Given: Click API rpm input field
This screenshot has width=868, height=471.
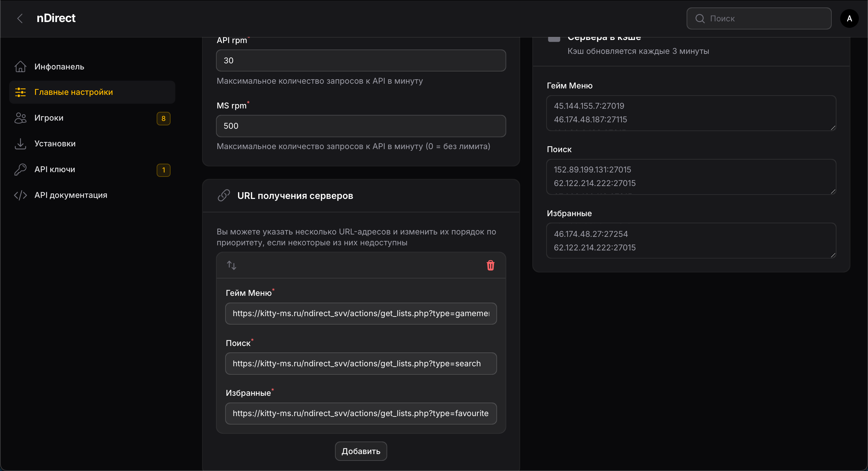Looking at the screenshot, I should [361, 61].
